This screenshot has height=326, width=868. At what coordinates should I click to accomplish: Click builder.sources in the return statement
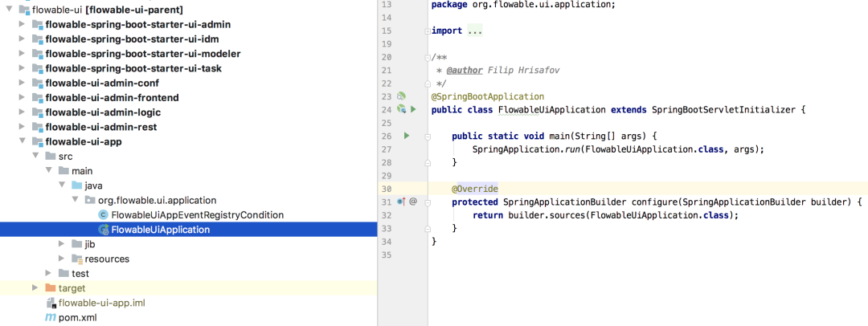[547, 215]
